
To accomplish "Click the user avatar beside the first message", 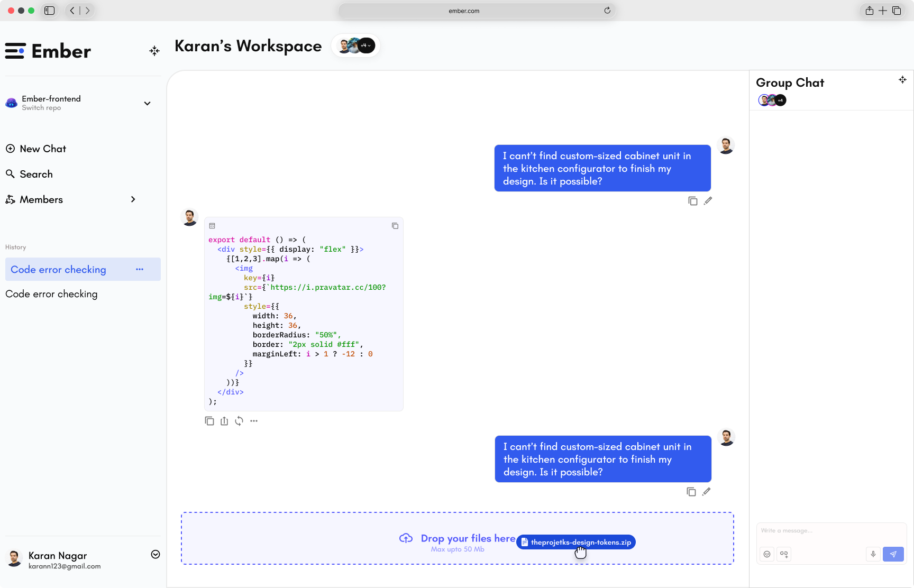I will click(726, 145).
